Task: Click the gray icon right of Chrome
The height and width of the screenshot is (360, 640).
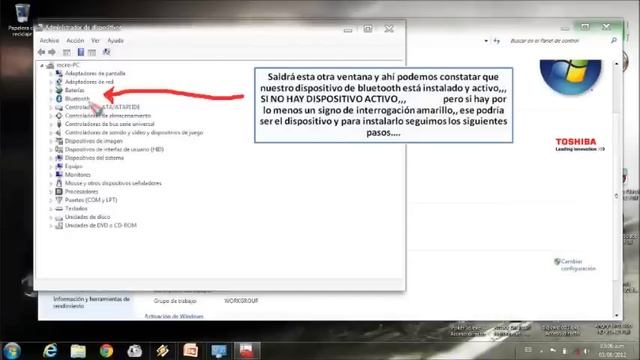Action: click(134, 351)
